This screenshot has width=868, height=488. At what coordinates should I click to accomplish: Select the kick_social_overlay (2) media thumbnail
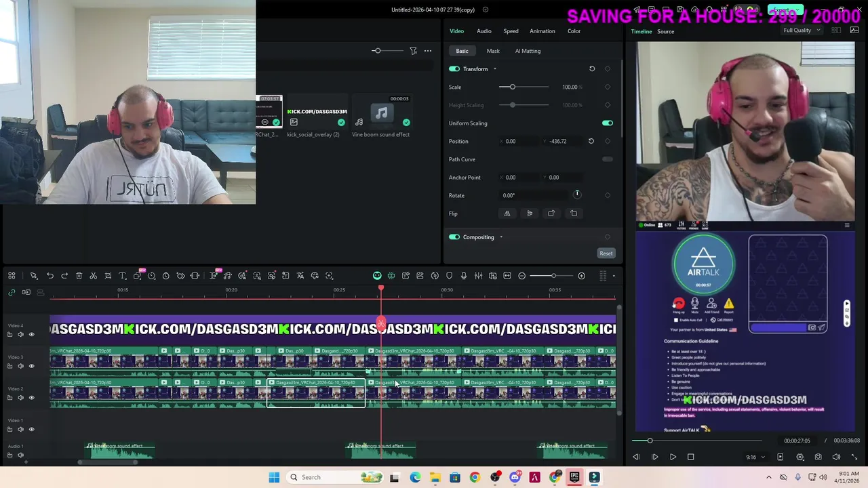pyautogui.click(x=317, y=111)
